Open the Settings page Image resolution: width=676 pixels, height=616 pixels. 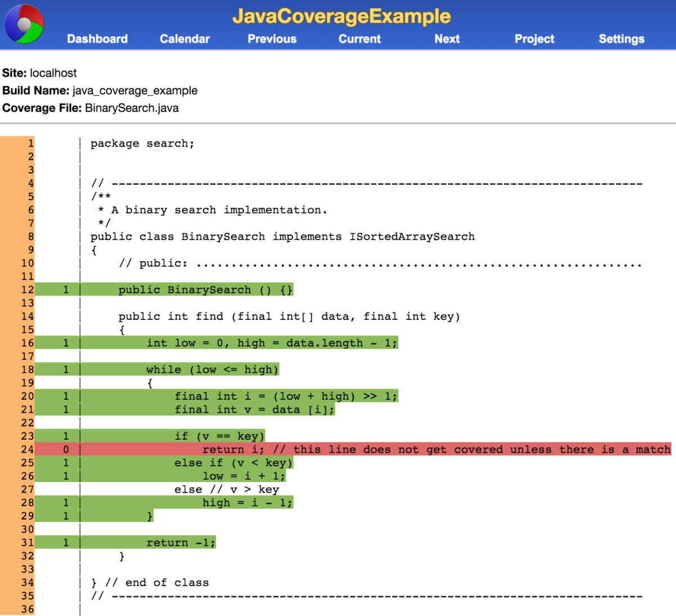click(x=621, y=39)
